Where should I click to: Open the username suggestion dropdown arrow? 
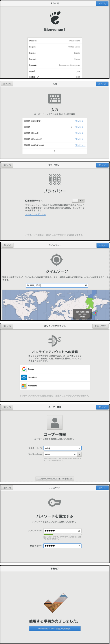pos(79,454)
